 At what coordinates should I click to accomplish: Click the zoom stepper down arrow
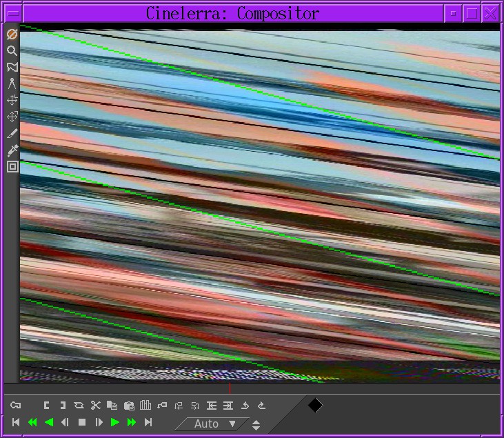[x=256, y=428]
